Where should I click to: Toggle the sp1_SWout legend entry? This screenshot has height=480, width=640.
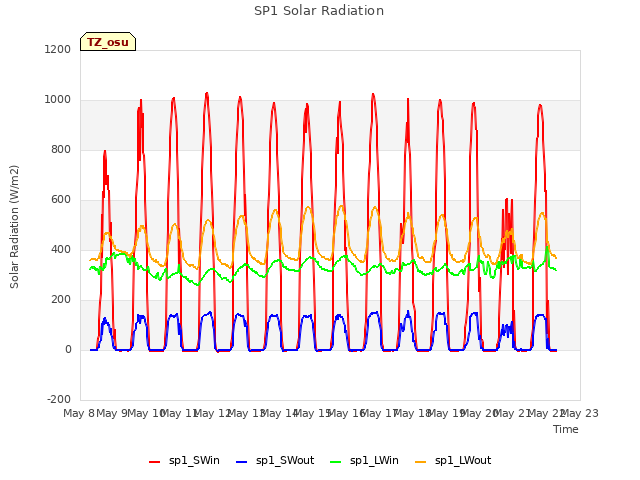[x=275, y=461]
